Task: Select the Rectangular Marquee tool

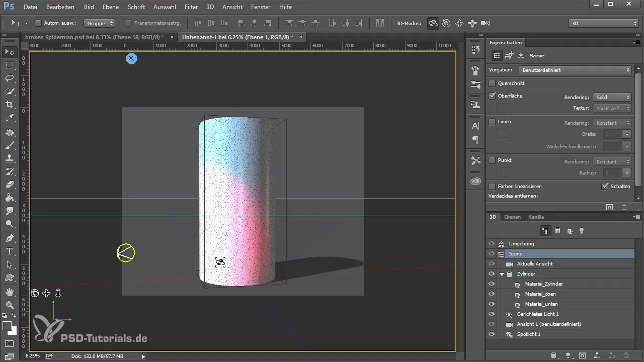Action: click(x=10, y=65)
